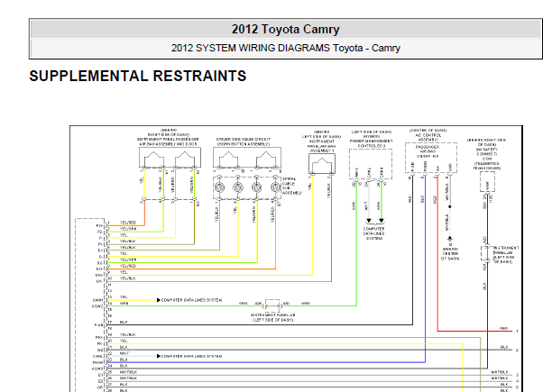Click the 'RED' label beside output wire 1
This screenshot has height=392, width=543.
tap(504, 328)
